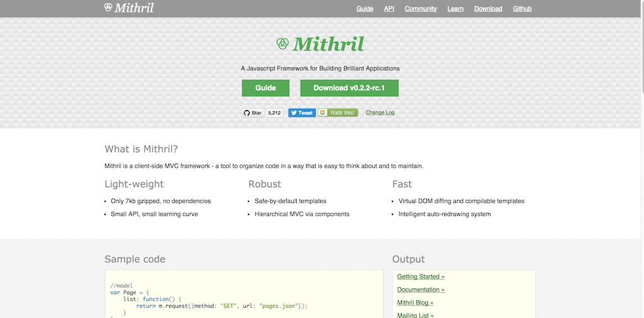Click the Fast heading
This screenshot has width=644, height=318.
[x=402, y=184]
